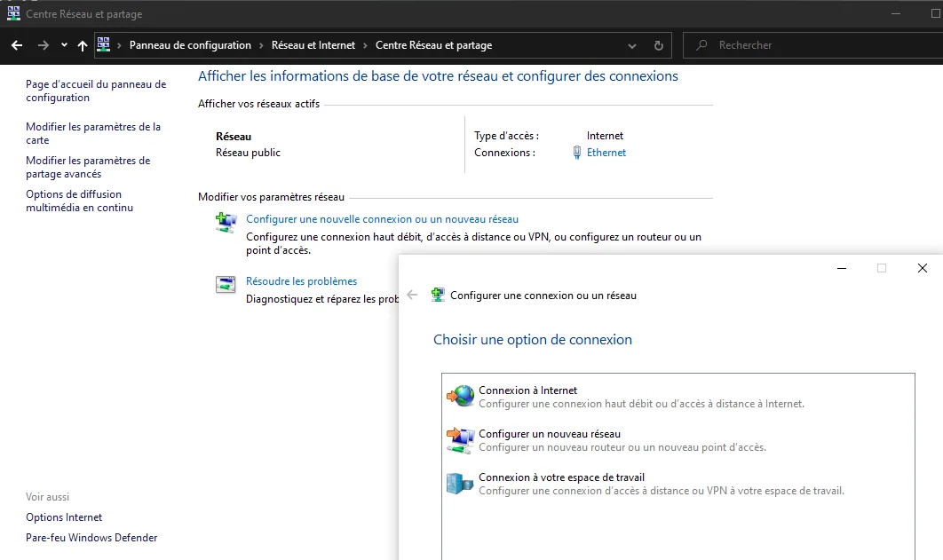The width and height of the screenshot is (943, 560).
Task: Expand the chevron after Panneau de configuration
Action: pos(261,45)
